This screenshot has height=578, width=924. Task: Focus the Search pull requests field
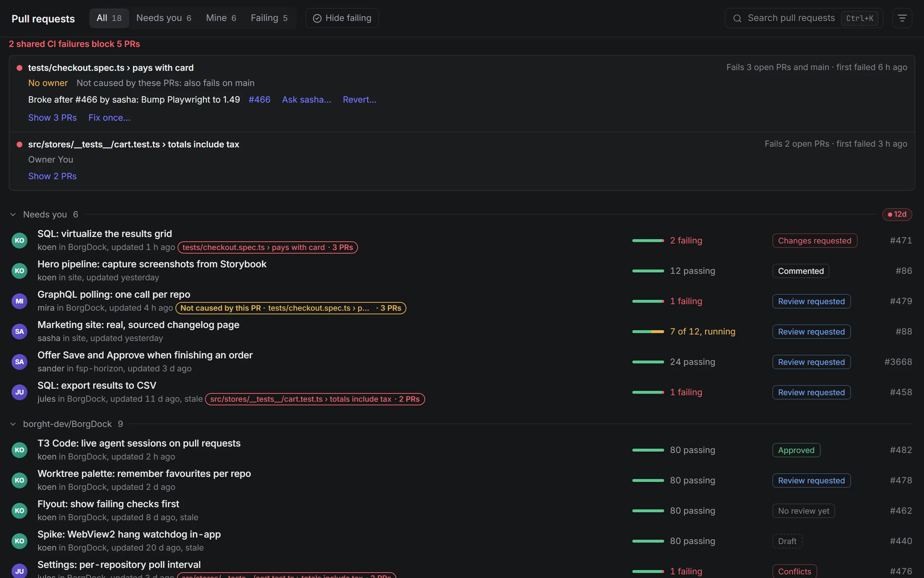pos(804,18)
